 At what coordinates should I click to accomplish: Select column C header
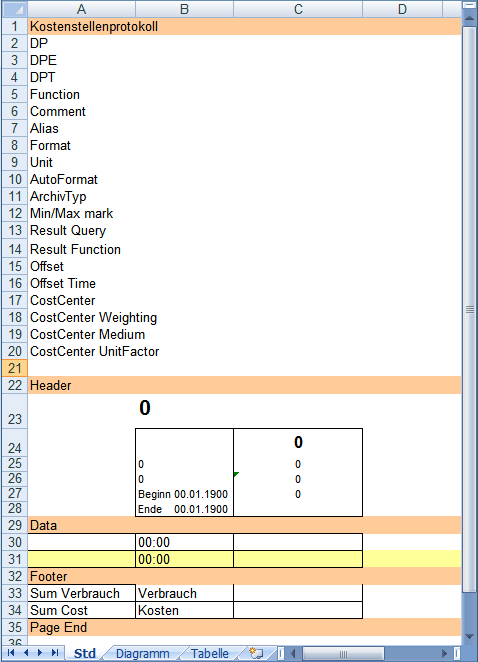point(298,9)
